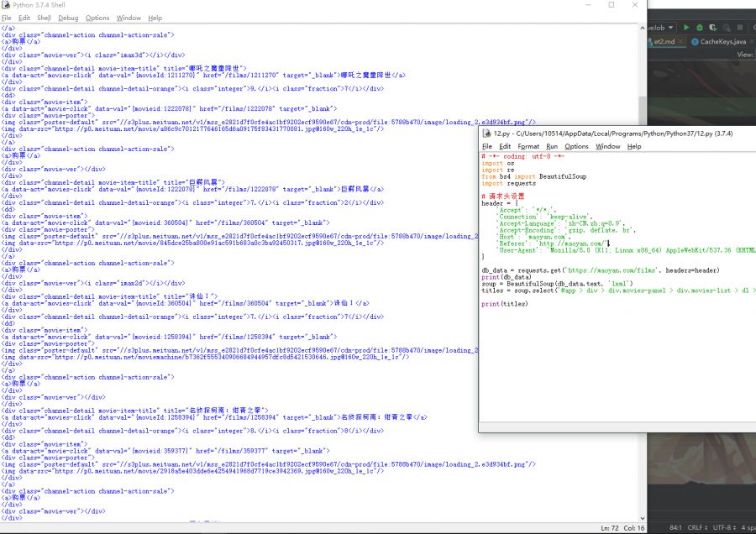
Task: Click 'Col: 16' in Shell status bar
Action: coord(634,528)
